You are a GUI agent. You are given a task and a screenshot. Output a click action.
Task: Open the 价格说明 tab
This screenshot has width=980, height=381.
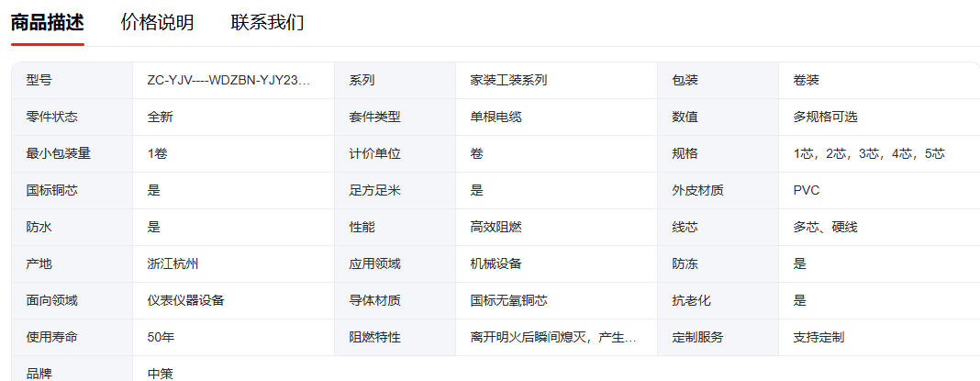[x=157, y=23]
